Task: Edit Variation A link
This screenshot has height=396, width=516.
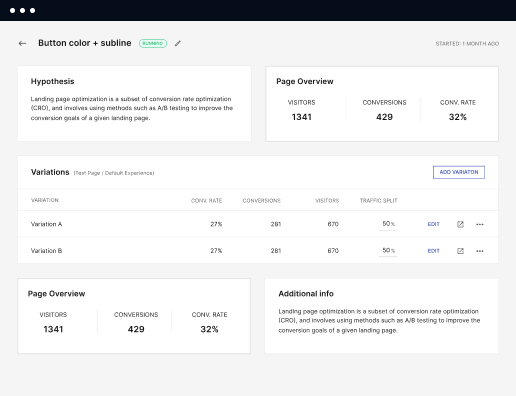Action: 433,224
